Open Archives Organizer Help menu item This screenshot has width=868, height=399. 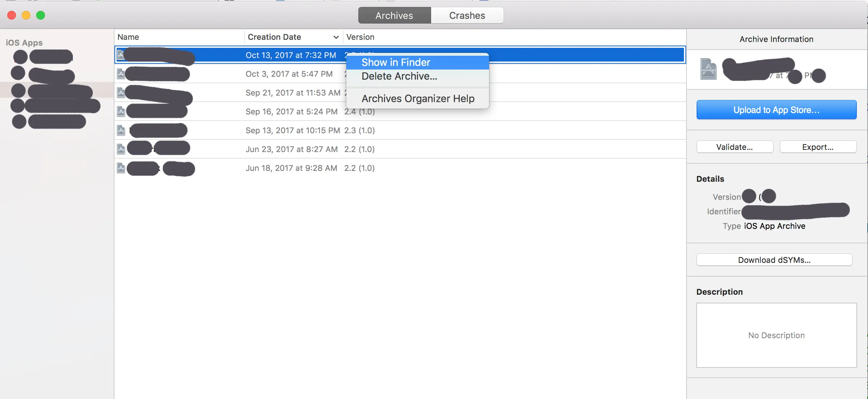pyautogui.click(x=418, y=98)
